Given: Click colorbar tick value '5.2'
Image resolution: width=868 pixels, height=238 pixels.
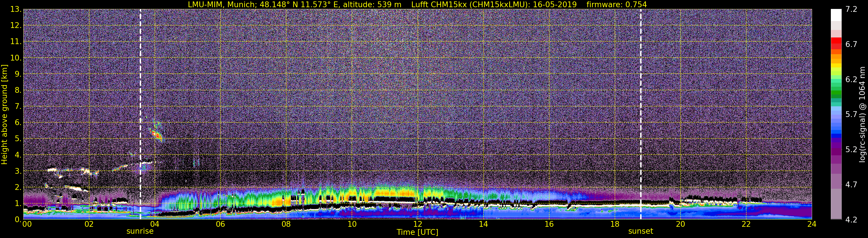Looking at the screenshot, I should [x=851, y=150].
